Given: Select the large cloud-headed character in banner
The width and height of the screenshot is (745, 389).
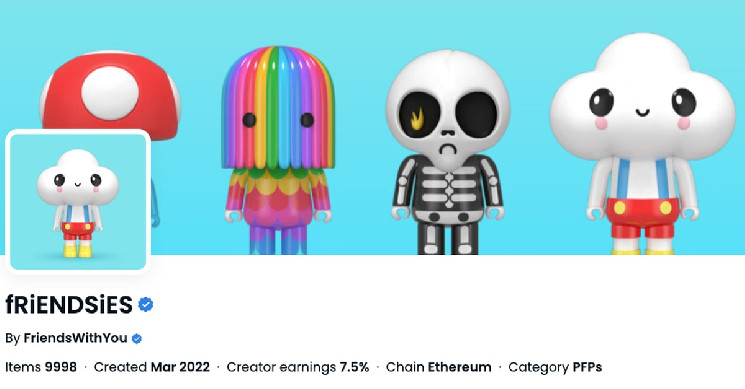Looking at the screenshot, I should [642, 145].
